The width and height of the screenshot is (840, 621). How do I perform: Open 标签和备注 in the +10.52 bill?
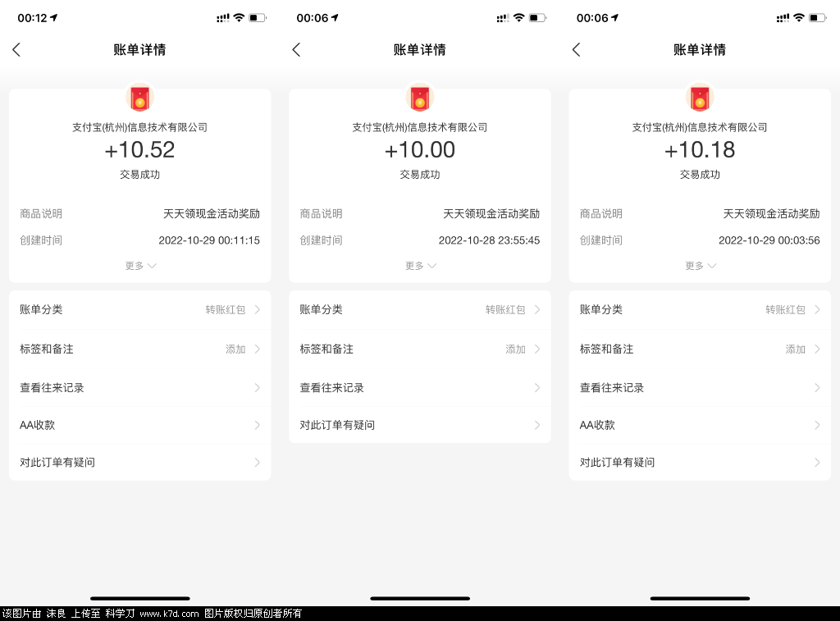pos(139,349)
